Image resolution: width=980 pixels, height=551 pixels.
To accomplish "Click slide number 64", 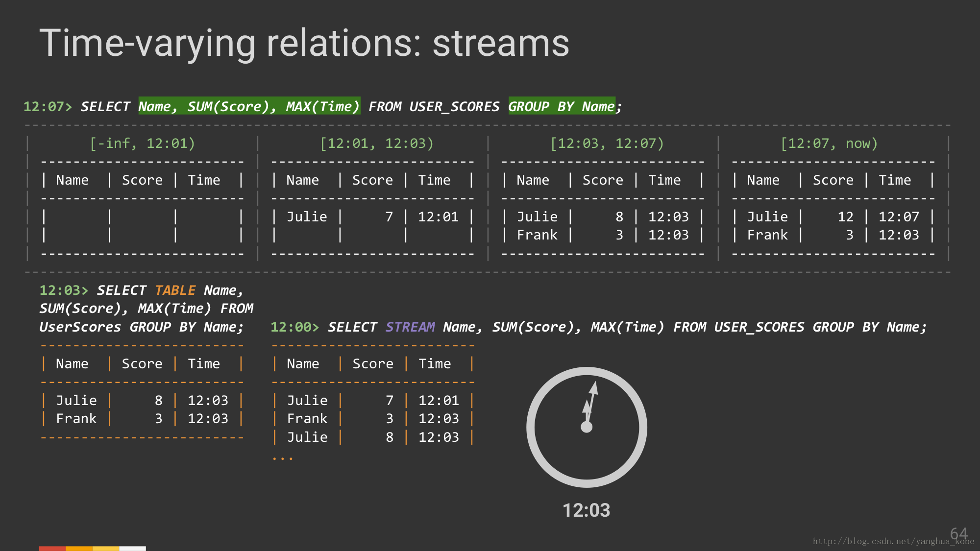I will (958, 533).
